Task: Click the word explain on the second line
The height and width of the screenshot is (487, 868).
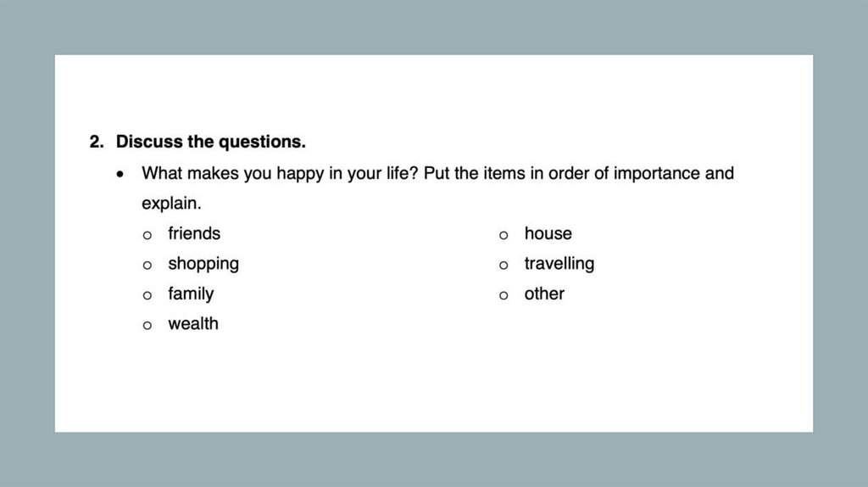Action: (x=170, y=204)
